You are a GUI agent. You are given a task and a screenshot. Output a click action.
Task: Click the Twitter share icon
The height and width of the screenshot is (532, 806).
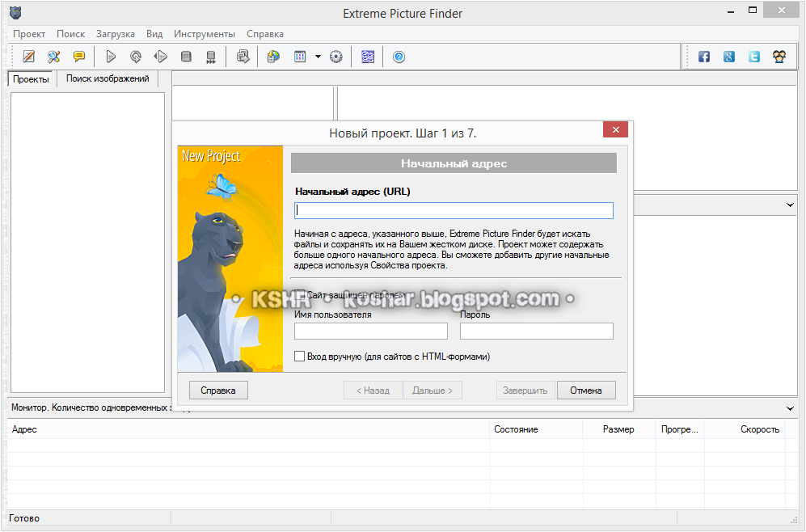[754, 57]
